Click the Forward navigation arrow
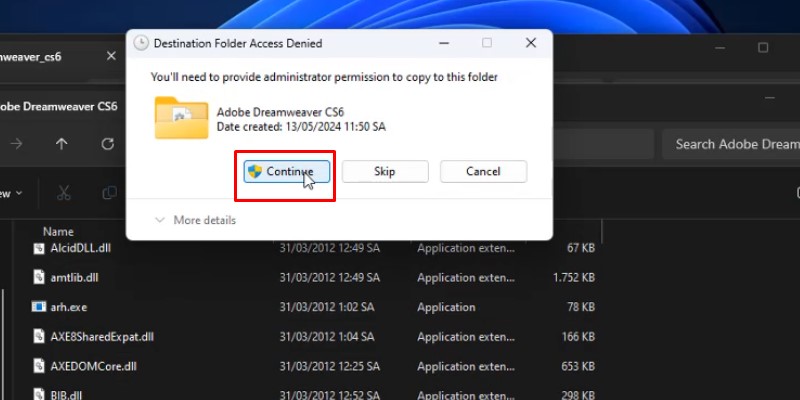Image resolution: width=800 pixels, height=400 pixels. pos(16,144)
